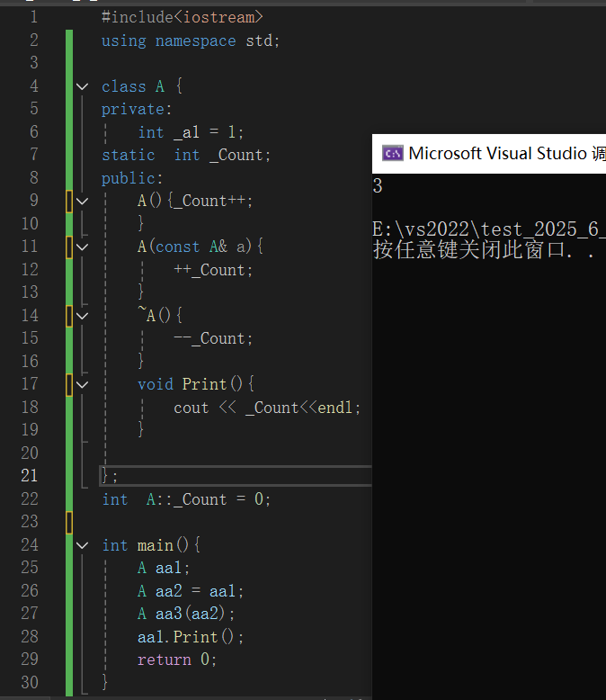Click the 'public:' access specifier

pos(132,178)
